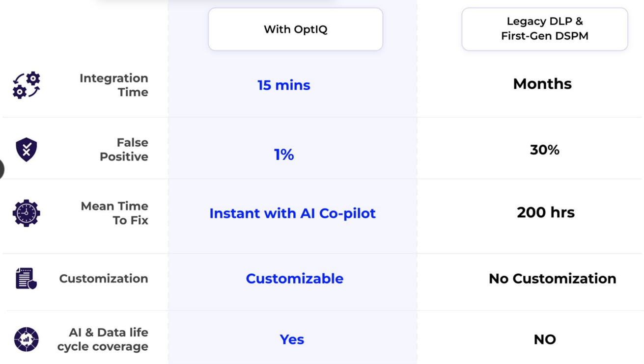Click the No Customization text
This screenshot has width=644, height=364.
click(552, 279)
